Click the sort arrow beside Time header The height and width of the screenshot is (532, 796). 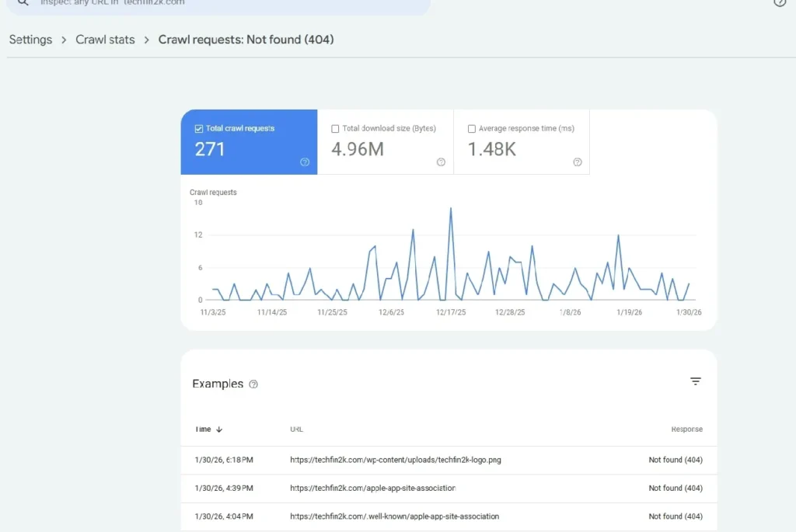[x=219, y=429]
